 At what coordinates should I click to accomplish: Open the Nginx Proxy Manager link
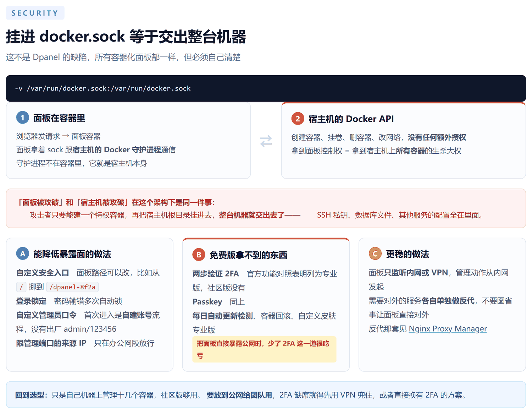[x=448, y=329]
